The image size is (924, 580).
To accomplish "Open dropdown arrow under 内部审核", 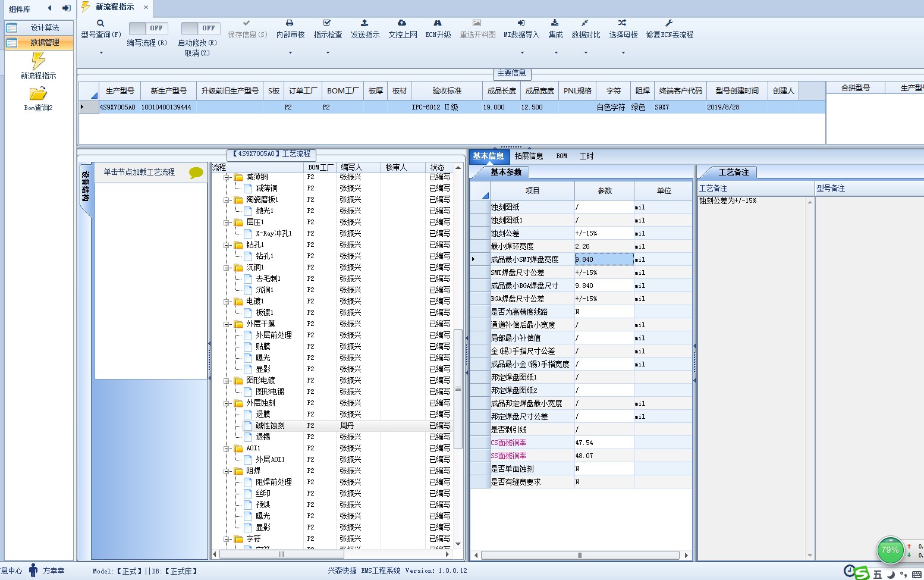I will [x=290, y=53].
